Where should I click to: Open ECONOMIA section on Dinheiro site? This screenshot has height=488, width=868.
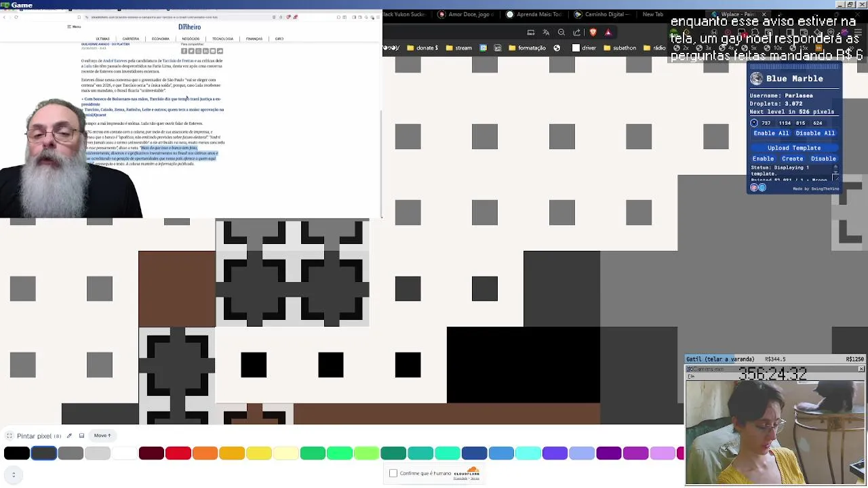click(161, 39)
